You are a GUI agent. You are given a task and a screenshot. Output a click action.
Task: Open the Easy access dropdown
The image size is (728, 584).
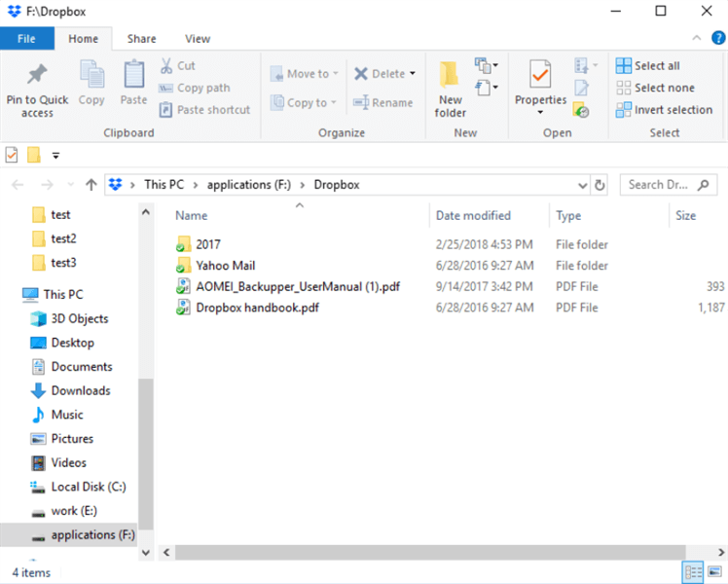coord(486,88)
